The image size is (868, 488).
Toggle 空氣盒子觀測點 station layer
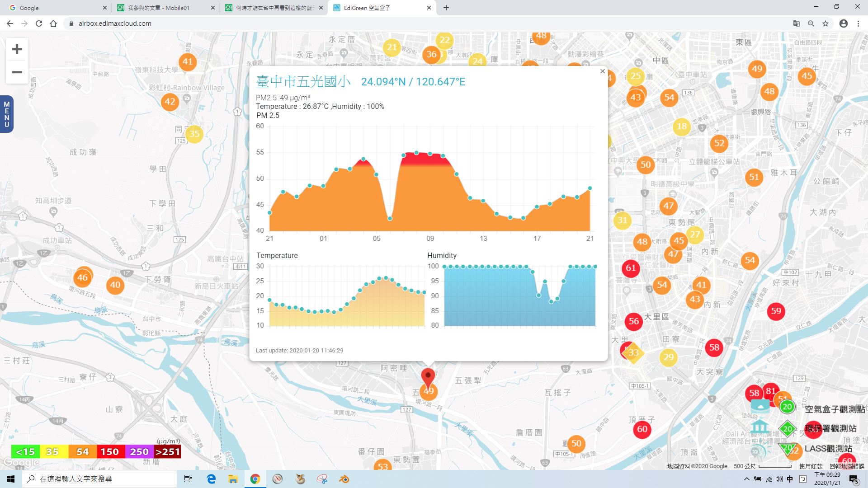(x=808, y=408)
